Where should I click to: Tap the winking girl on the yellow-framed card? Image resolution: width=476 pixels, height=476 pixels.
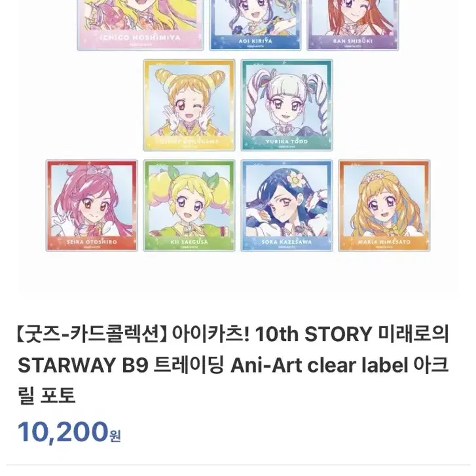[x=189, y=105]
